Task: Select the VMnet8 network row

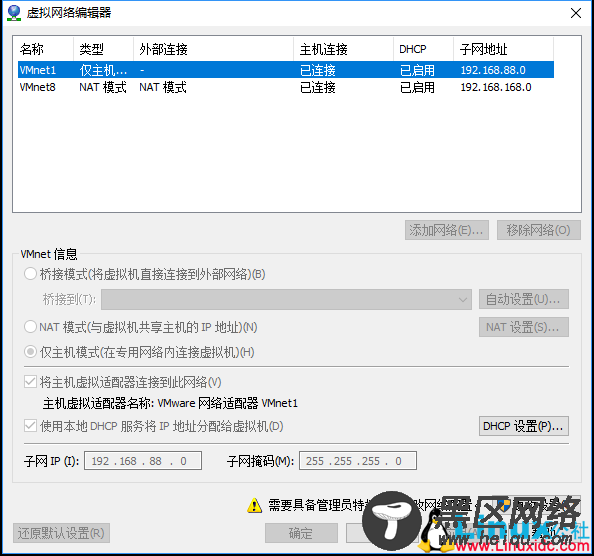Action: coord(286,87)
